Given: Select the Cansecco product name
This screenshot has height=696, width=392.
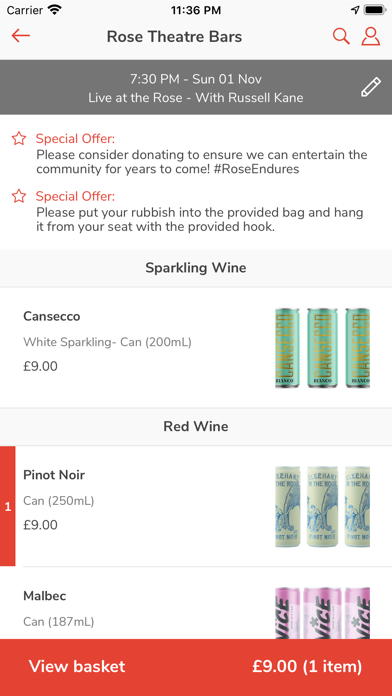Looking at the screenshot, I should [x=51, y=316].
